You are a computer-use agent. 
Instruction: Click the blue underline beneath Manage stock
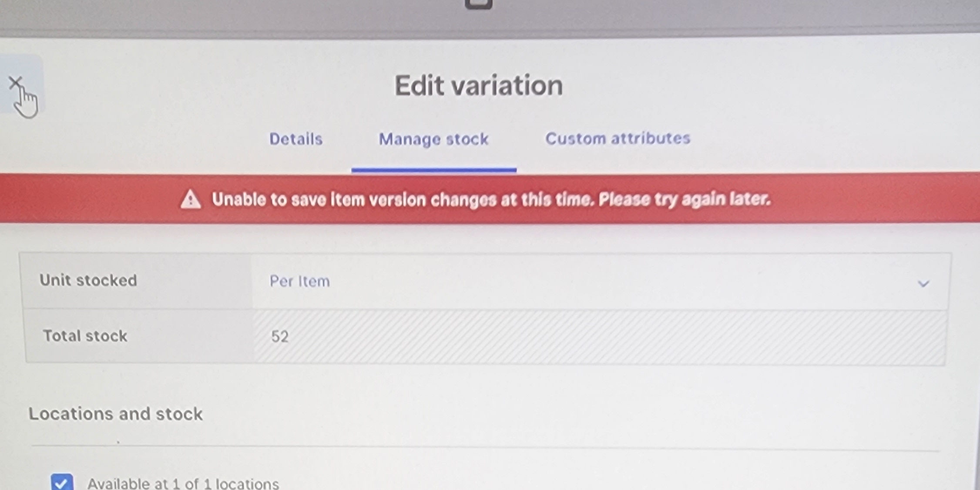434,170
